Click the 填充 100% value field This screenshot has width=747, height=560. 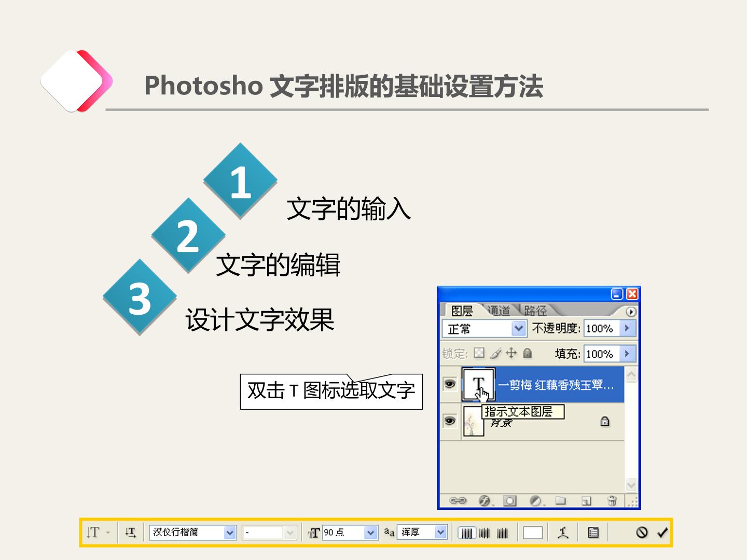(602, 354)
